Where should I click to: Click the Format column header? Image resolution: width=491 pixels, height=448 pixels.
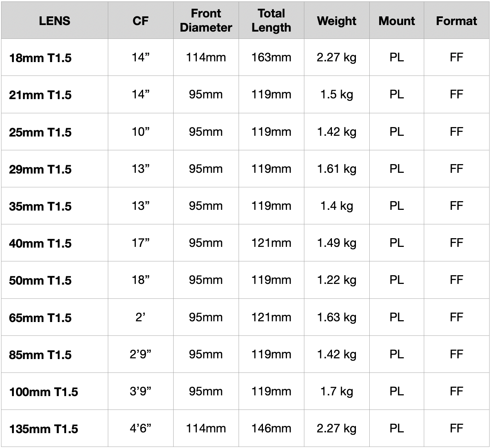point(456,21)
